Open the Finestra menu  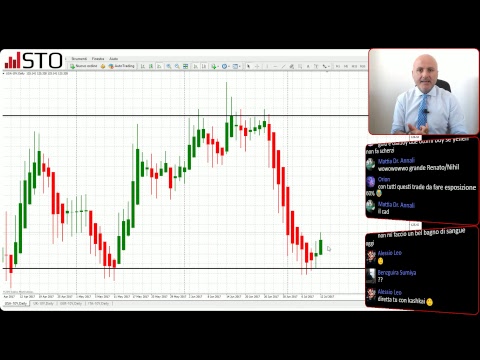coord(98,59)
